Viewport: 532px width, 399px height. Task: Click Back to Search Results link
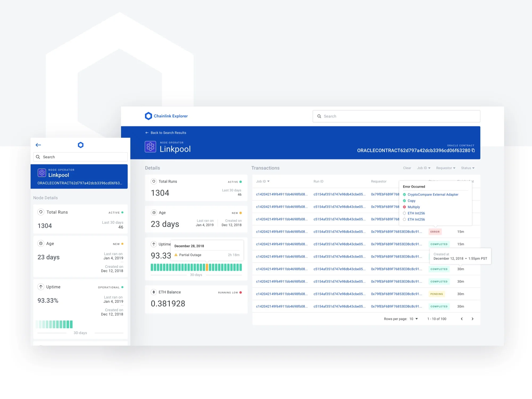(168, 133)
